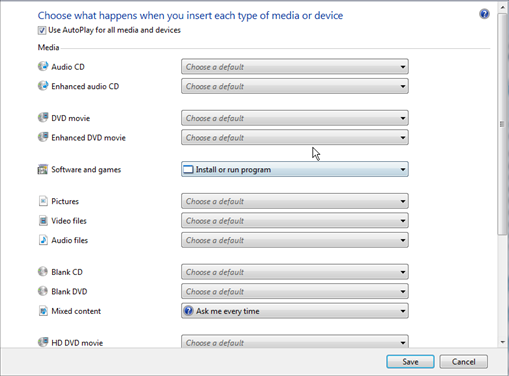Click the Blank DVD icon
The height and width of the screenshot is (376, 509).
point(43,291)
